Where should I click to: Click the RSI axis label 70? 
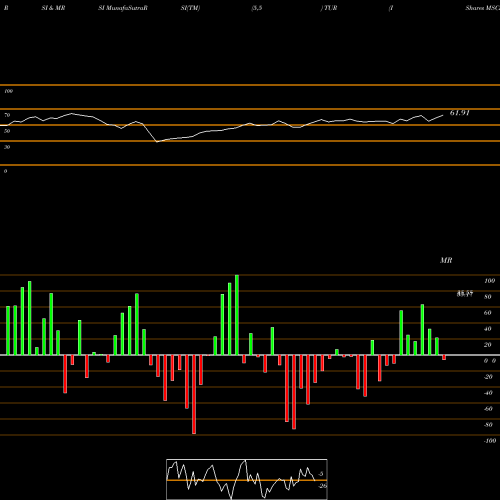(7, 115)
